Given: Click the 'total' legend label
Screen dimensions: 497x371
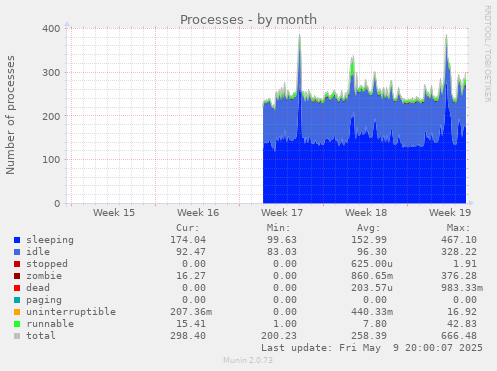Looking at the screenshot, I should pyautogui.click(x=41, y=336).
